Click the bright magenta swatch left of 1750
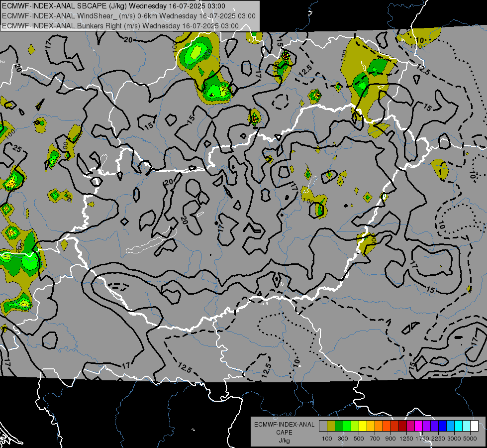 click(419, 426)
